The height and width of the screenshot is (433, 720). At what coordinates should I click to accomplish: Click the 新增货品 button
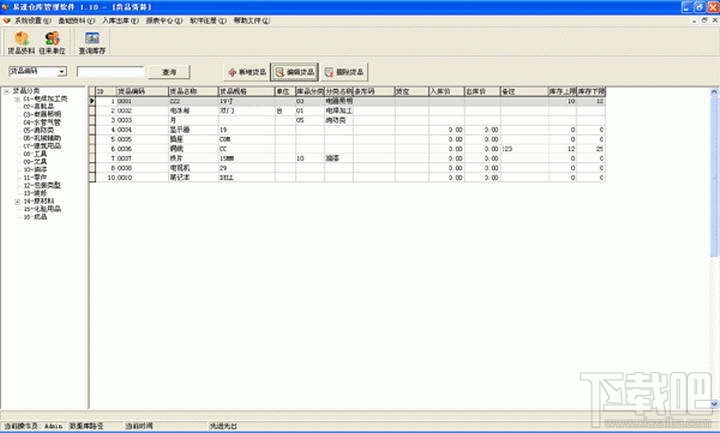tap(247, 72)
